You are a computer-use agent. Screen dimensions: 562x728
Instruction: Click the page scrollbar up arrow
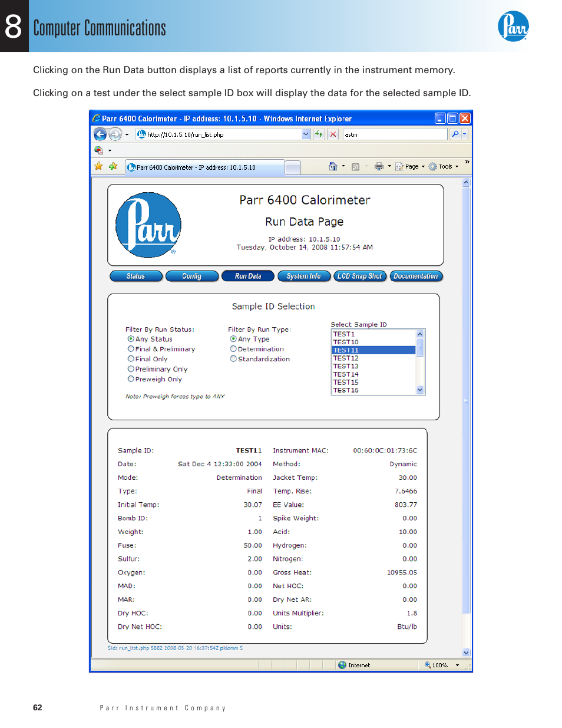click(x=466, y=182)
